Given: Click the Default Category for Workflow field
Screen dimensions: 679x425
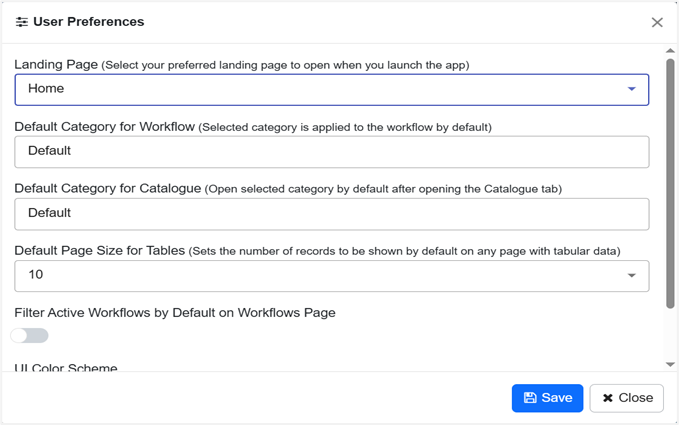Looking at the screenshot, I should click(x=331, y=151).
